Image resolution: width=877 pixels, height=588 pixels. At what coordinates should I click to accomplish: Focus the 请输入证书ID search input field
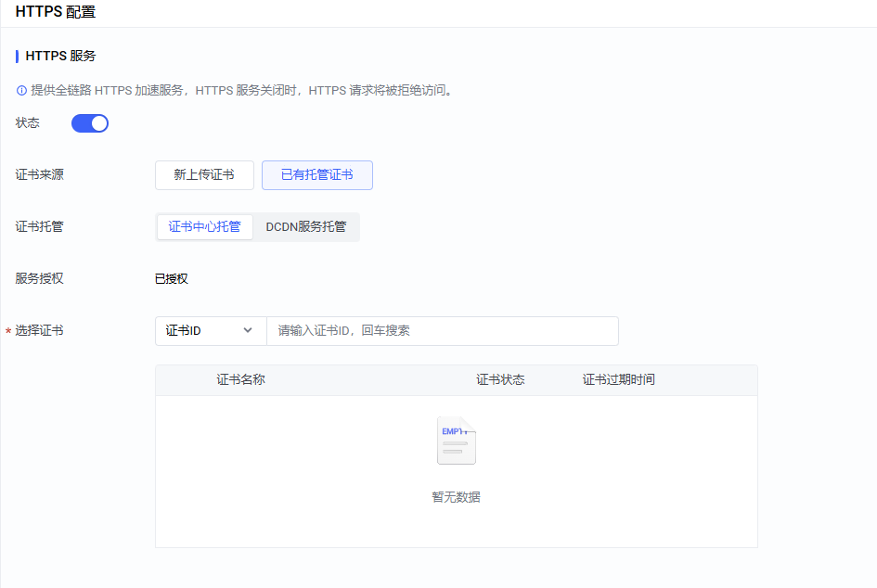coord(442,331)
